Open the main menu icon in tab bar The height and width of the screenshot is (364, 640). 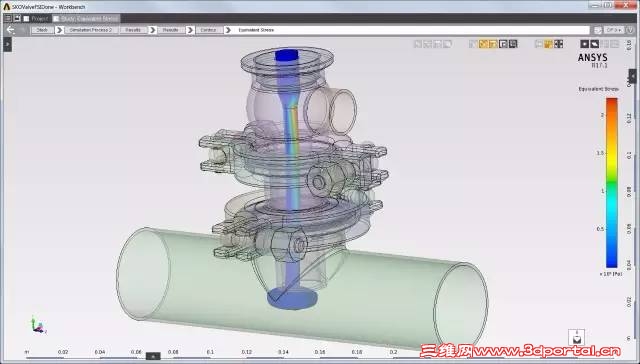tap(8, 18)
